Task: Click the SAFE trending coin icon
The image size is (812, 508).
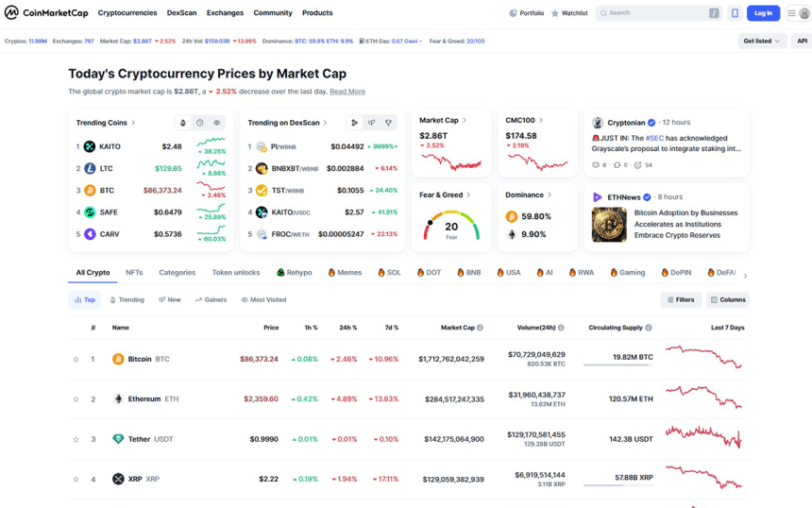Action: tap(90, 212)
